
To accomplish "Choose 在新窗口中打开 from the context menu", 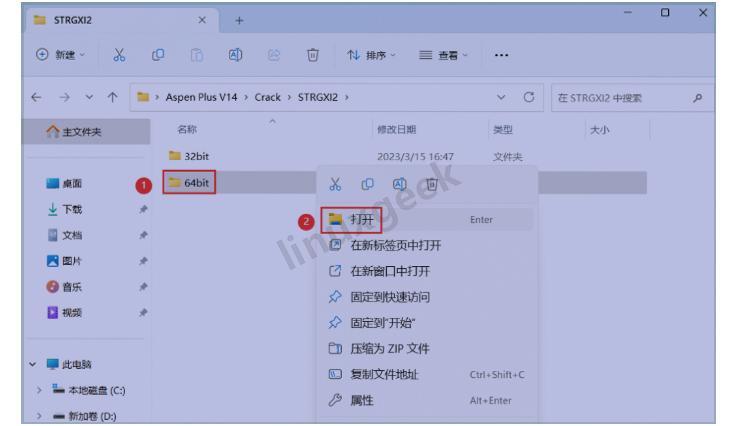I will (x=427, y=271).
